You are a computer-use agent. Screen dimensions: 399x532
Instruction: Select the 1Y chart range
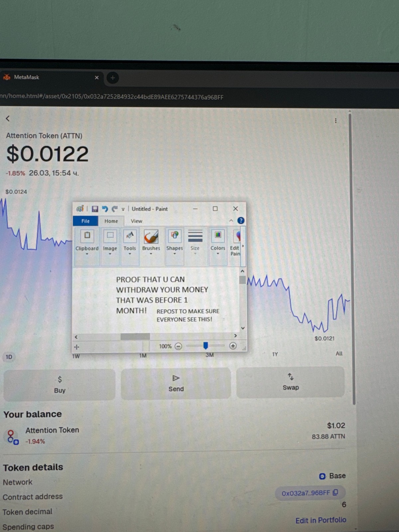tap(275, 354)
